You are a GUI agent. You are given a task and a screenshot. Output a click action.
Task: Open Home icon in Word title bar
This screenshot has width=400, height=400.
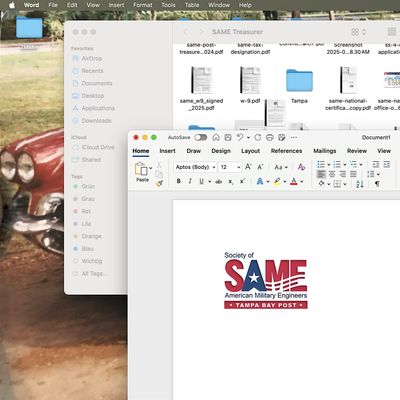coord(216,137)
